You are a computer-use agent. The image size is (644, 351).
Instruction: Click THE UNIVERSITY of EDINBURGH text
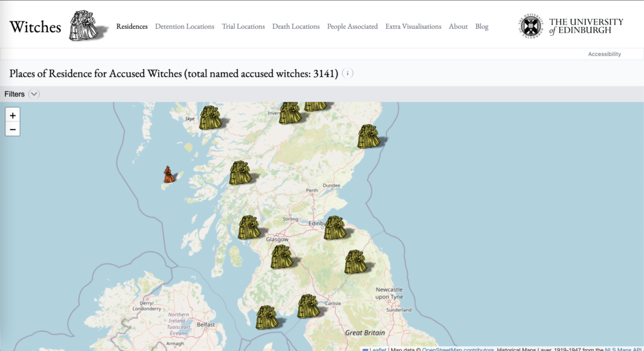tap(586, 26)
